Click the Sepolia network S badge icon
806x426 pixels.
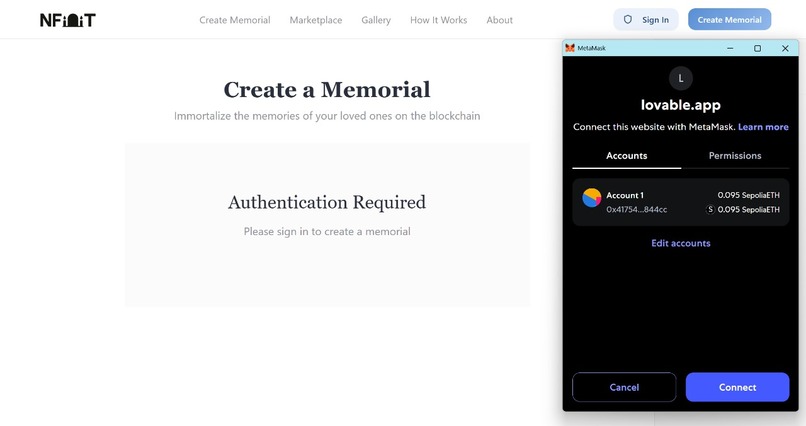[x=710, y=210]
